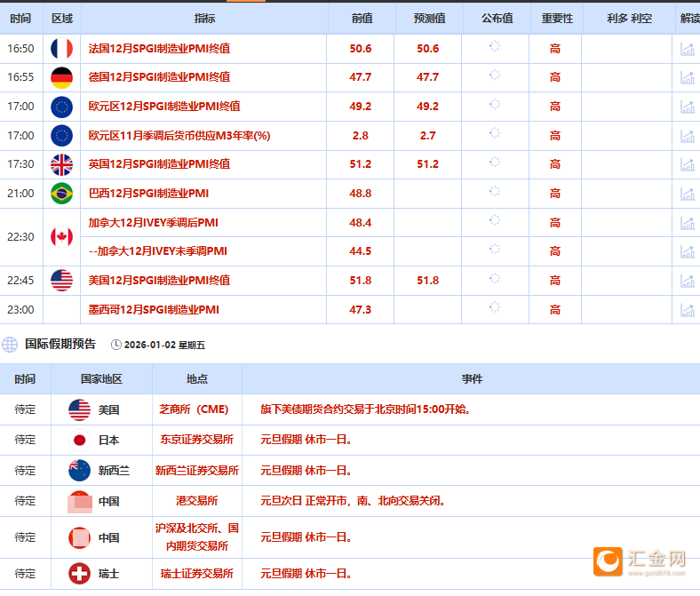Click the 重要性 column header
700x596 pixels.
coord(557,19)
